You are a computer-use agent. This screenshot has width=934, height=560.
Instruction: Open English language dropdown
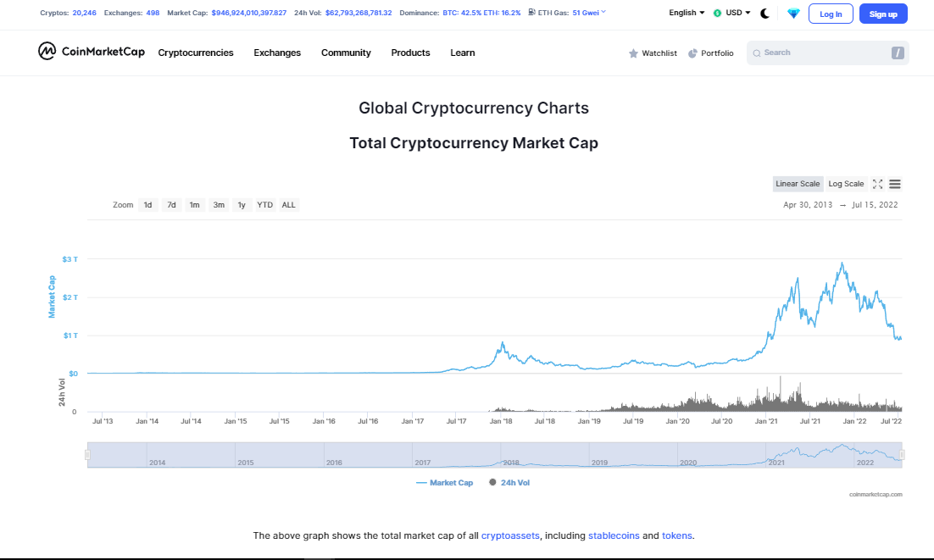coord(687,13)
